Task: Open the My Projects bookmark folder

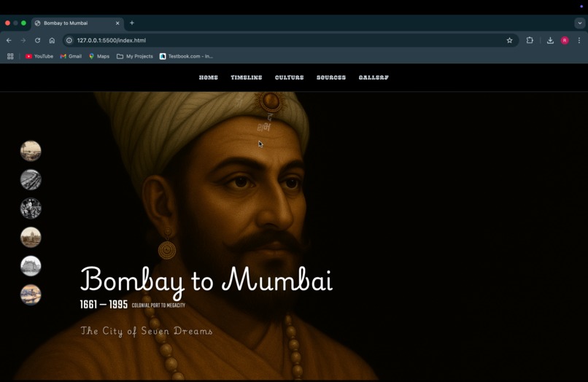Action: point(135,56)
